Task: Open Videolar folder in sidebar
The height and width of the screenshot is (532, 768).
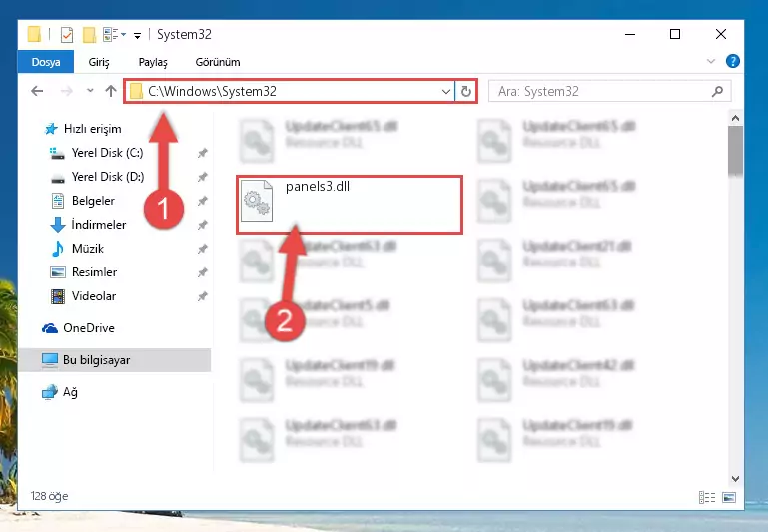Action: [94, 296]
